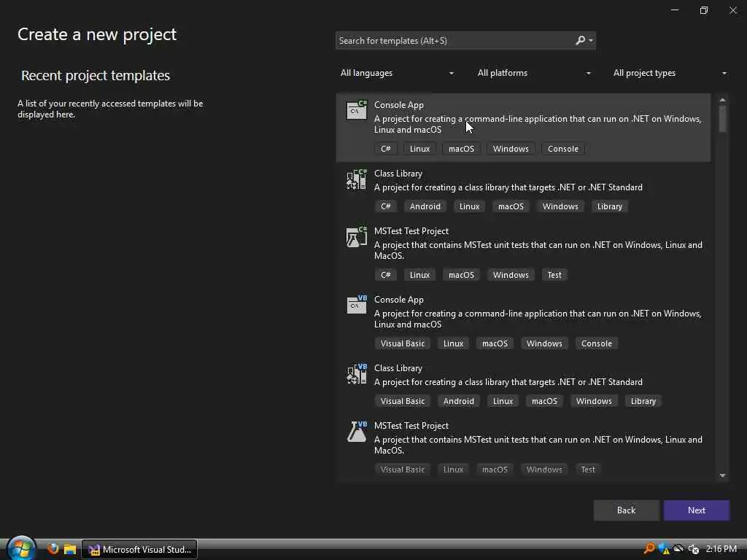Screen dimensions: 747x560
Task: Click Visual Basic tag on VB Console App
Action: pyautogui.click(x=403, y=343)
